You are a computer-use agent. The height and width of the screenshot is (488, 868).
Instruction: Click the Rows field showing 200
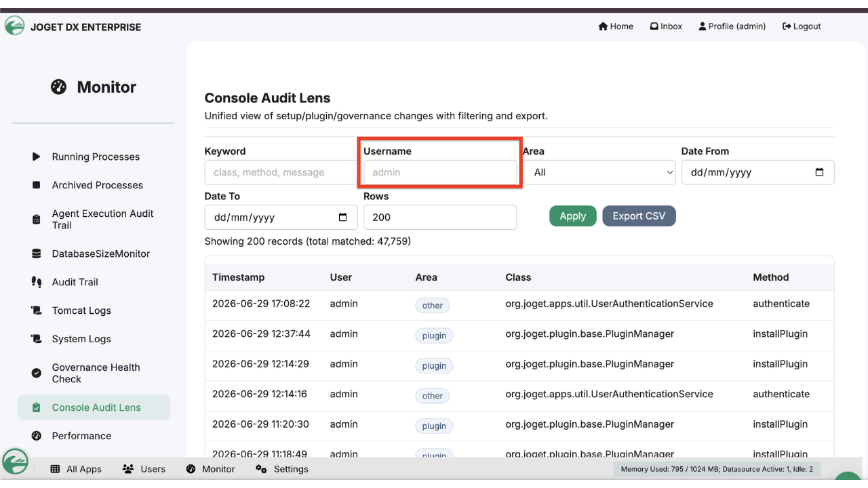[x=440, y=218]
